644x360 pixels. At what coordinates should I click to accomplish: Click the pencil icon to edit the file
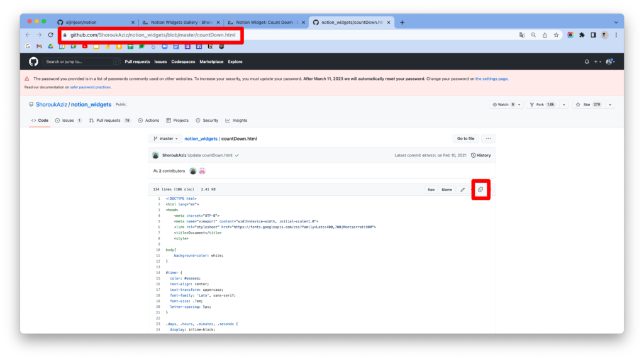click(462, 189)
